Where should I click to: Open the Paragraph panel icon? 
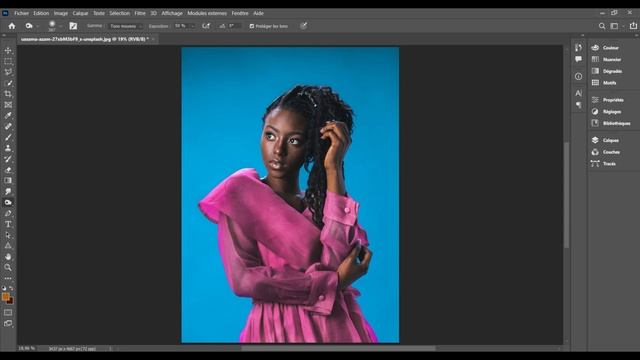[x=578, y=105]
